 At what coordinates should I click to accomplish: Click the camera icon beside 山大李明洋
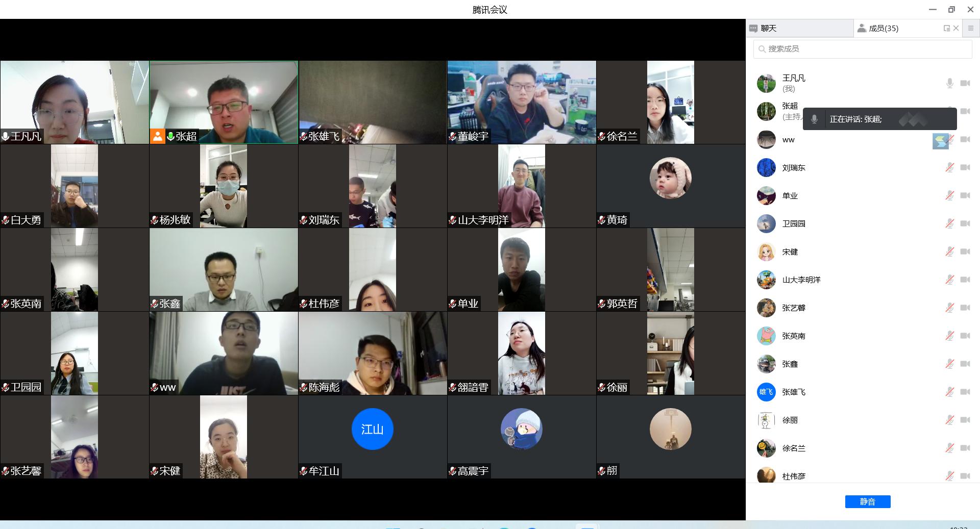point(965,280)
